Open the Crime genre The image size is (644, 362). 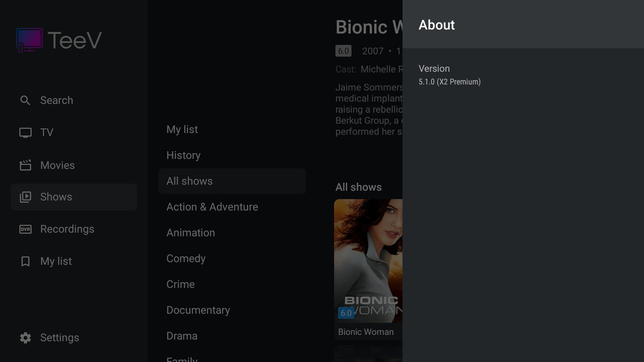181,284
